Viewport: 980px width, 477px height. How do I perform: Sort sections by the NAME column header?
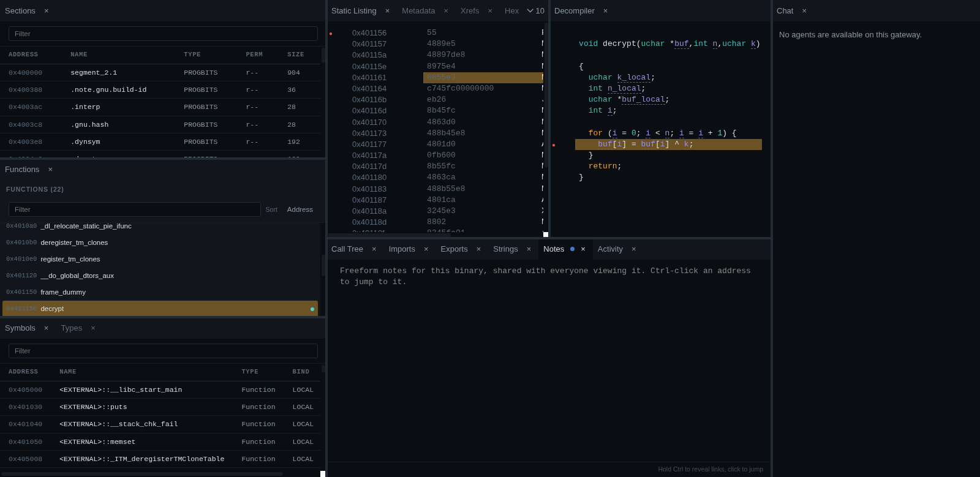coord(79,54)
